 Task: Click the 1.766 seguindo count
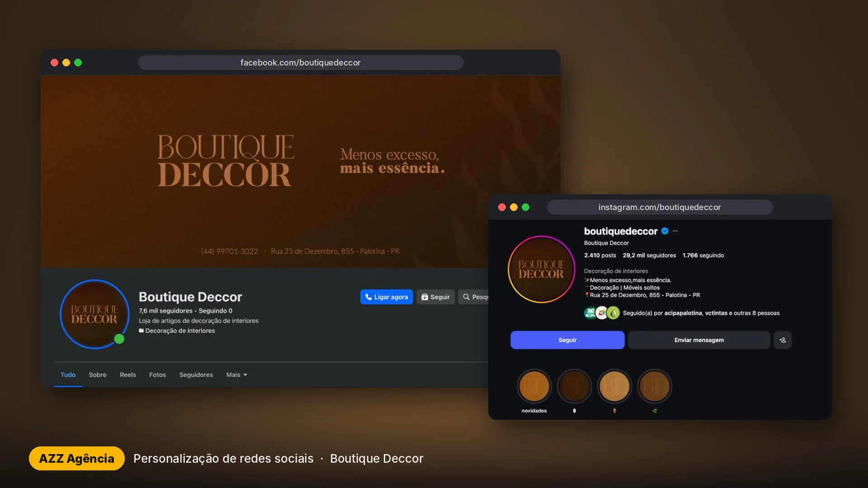[703, 255]
